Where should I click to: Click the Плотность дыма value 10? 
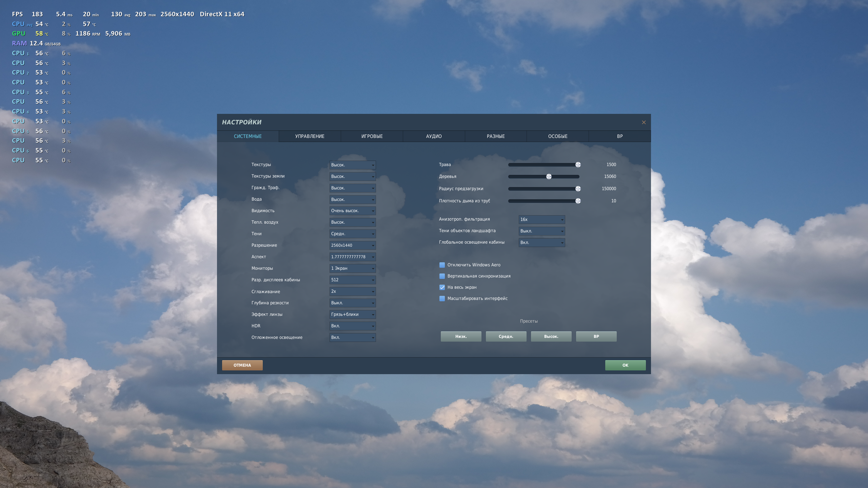click(614, 201)
